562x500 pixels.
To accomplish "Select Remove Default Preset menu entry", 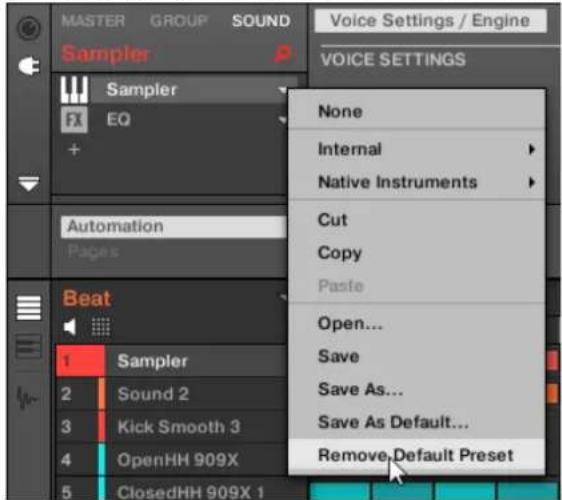I will 417,456.
